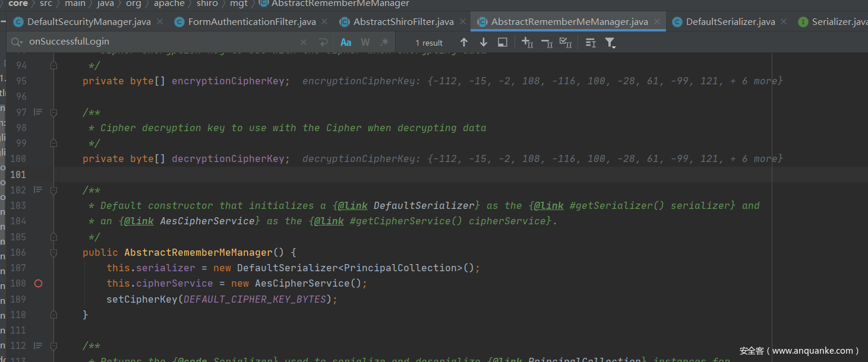This screenshot has height=362, width=868.
Task: Switch to AbstractShiroFilter.java tab
Action: coord(403,22)
